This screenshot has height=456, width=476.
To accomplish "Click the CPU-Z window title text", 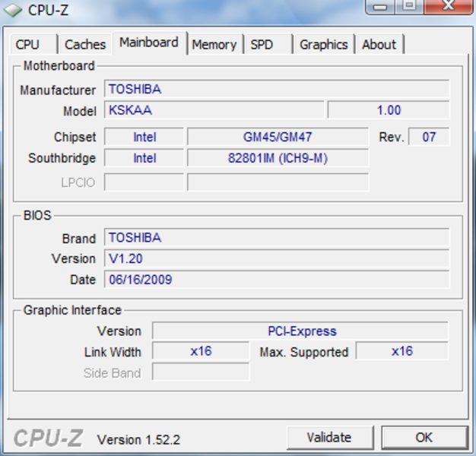I will coord(48,10).
